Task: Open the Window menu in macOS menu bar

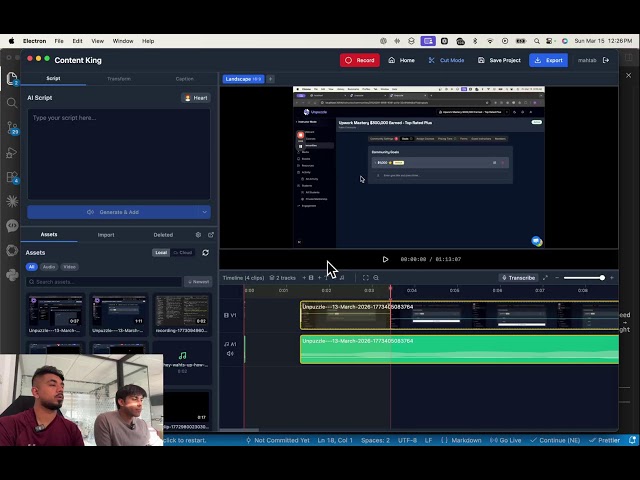Action: [123, 41]
